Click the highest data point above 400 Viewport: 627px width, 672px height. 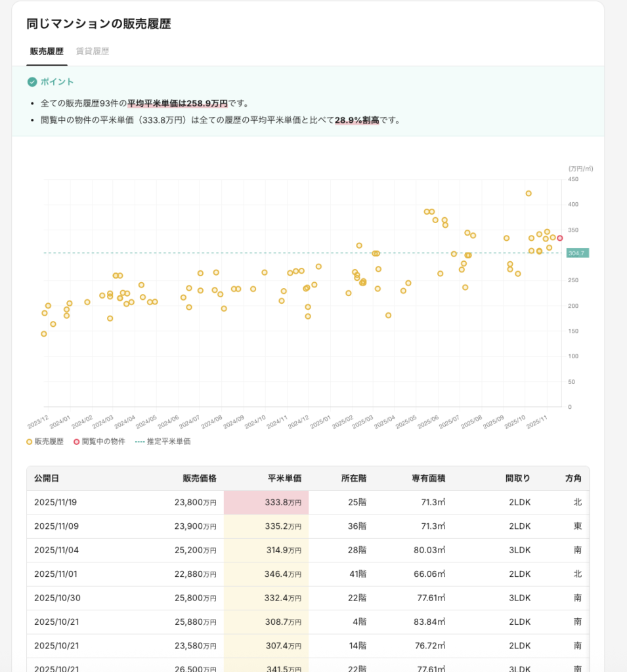tap(529, 194)
